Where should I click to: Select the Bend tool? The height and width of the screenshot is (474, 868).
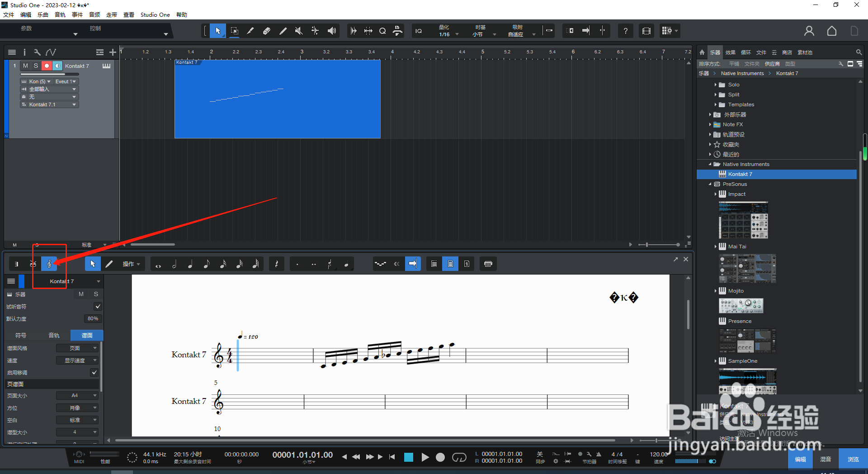(x=315, y=31)
